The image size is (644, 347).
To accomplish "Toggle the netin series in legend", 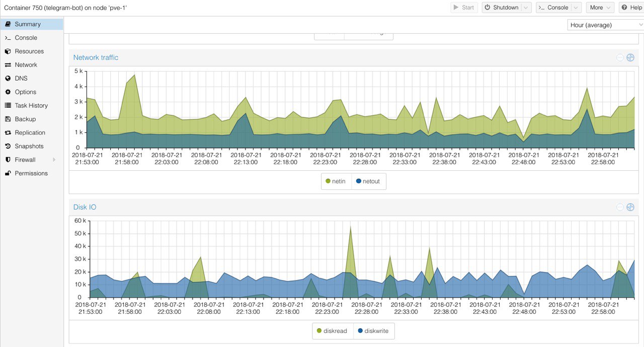I will 336,181.
